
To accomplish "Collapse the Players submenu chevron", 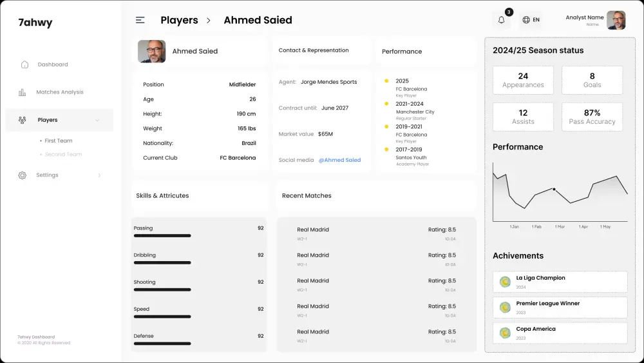I will 97,121.
